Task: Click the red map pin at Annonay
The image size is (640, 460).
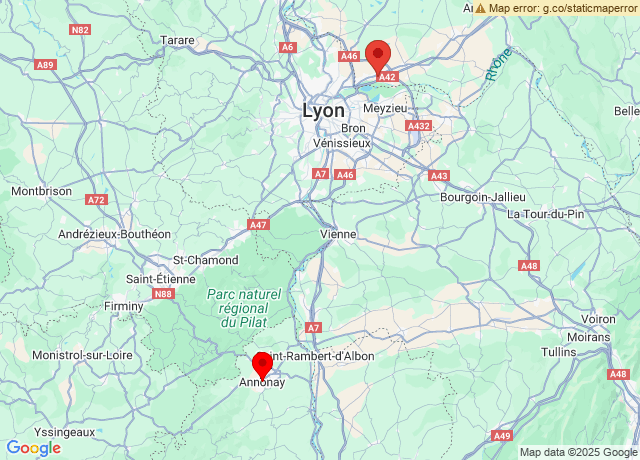Action: click(262, 366)
